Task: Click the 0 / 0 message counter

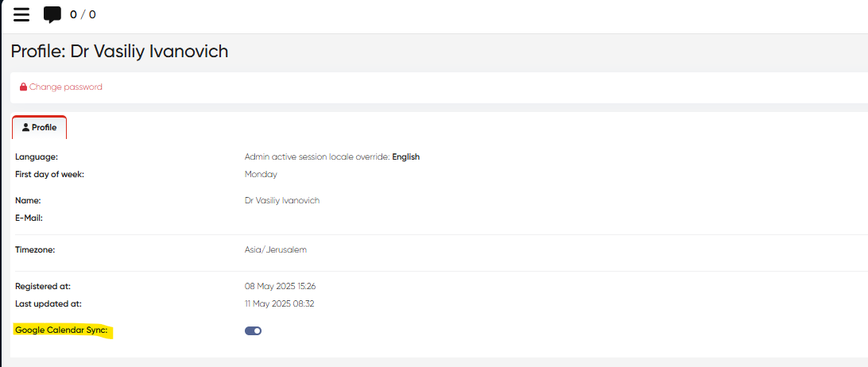Action: [83, 14]
